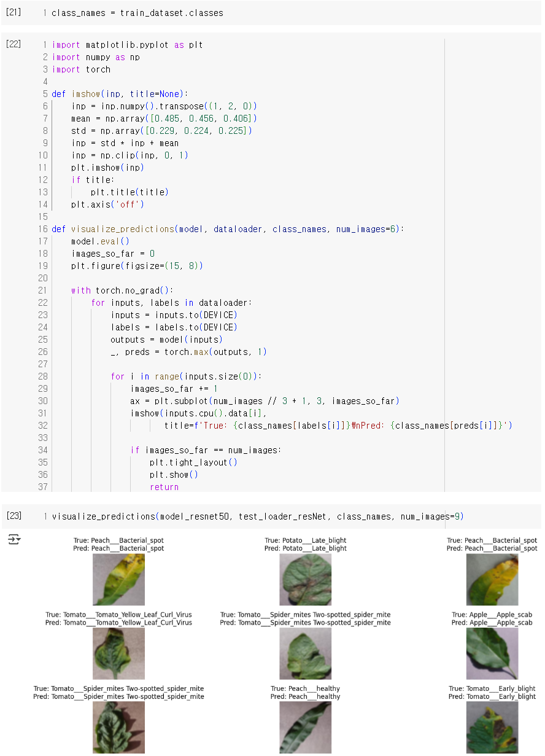Click 'for i in range(inputs.size(0)):' line
The width and height of the screenshot is (545, 756).
pyautogui.click(x=187, y=376)
